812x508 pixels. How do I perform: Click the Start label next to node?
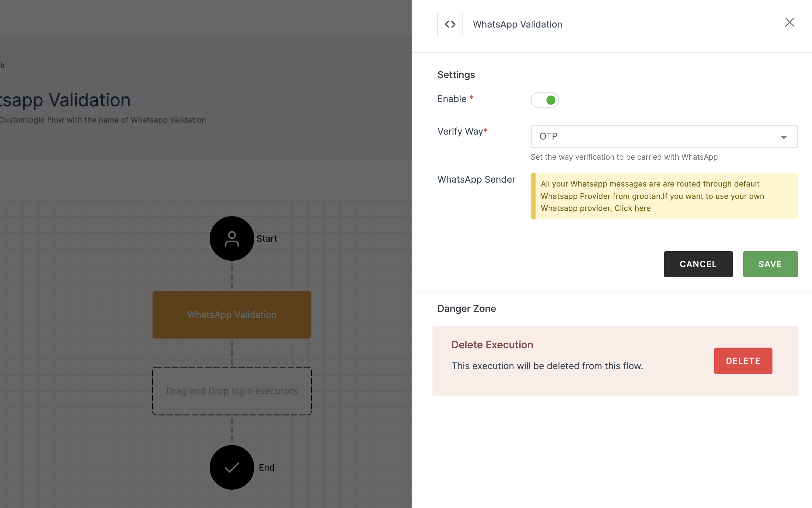coord(267,239)
